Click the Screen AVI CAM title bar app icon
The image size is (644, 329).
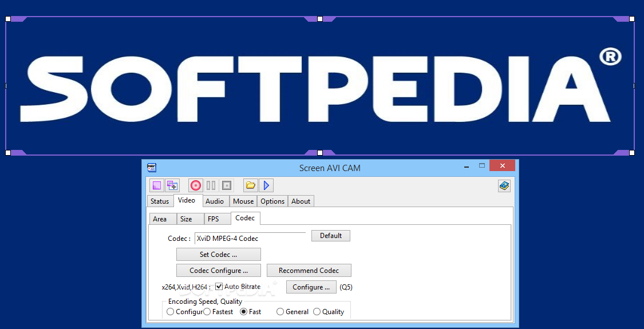tap(152, 168)
